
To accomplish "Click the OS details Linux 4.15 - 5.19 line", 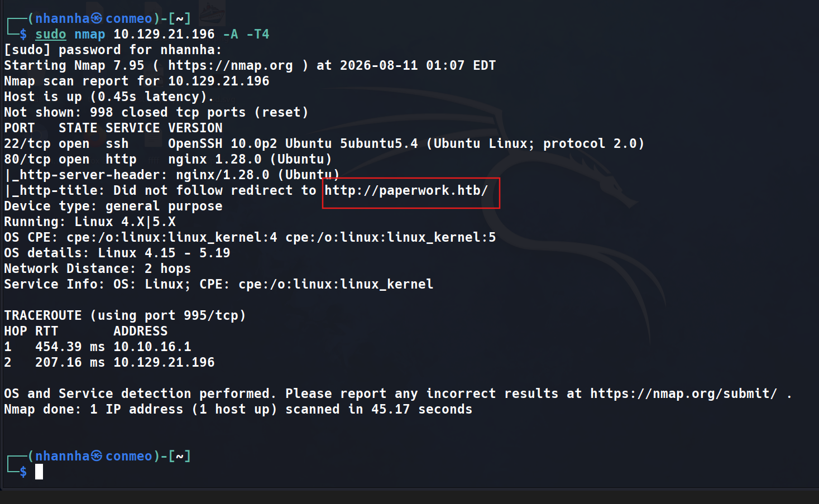I will (117, 253).
